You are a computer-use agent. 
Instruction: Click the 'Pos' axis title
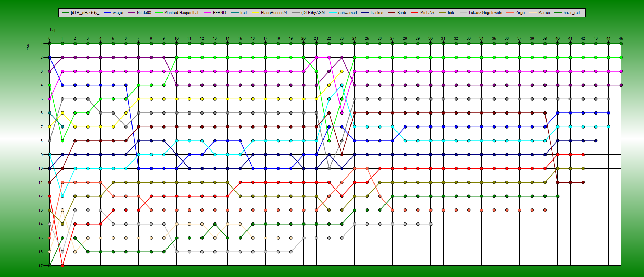tap(27, 47)
